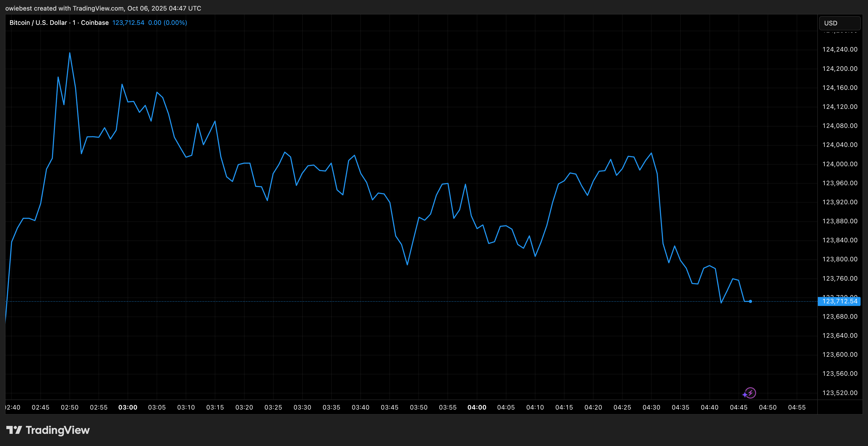Click the blue last-price dot on the line
The width and height of the screenshot is (868, 446).
[x=750, y=301]
